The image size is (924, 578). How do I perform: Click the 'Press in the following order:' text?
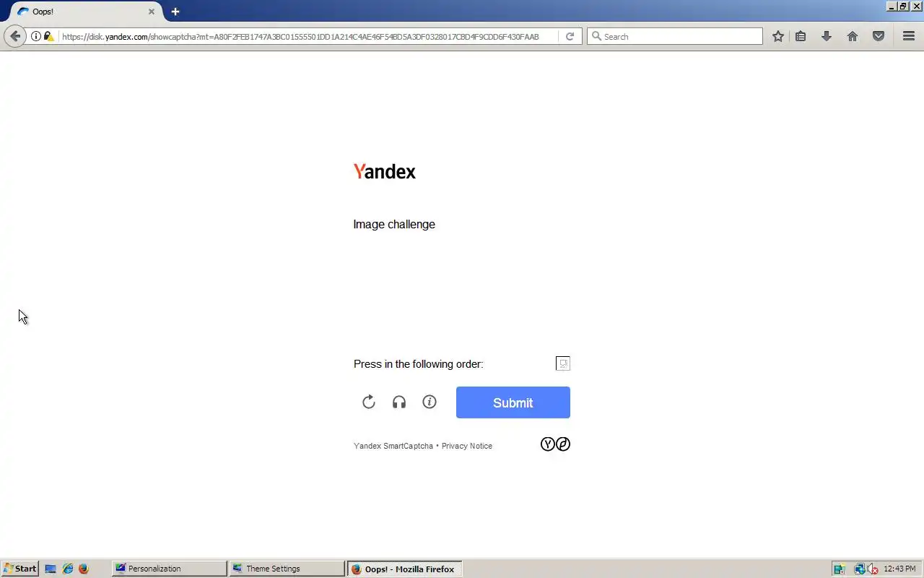(x=419, y=364)
